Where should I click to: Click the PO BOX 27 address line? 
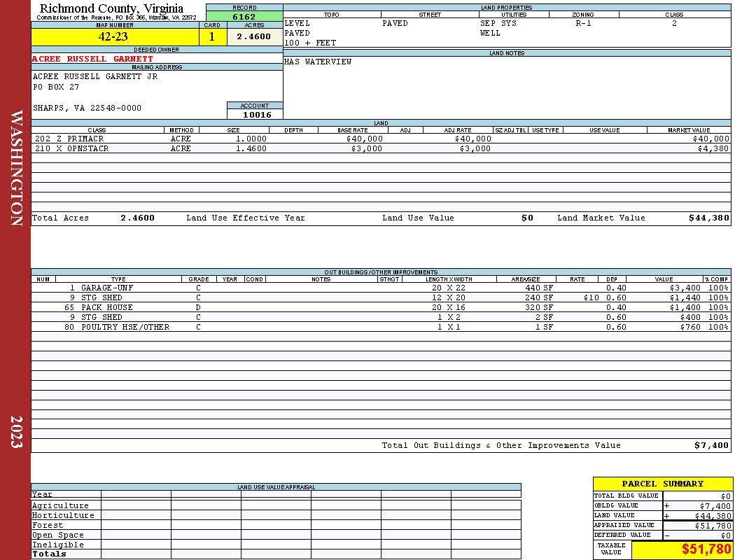56,87
